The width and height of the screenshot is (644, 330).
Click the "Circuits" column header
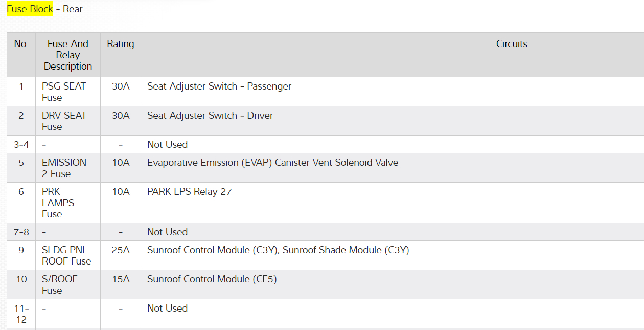[x=512, y=44]
